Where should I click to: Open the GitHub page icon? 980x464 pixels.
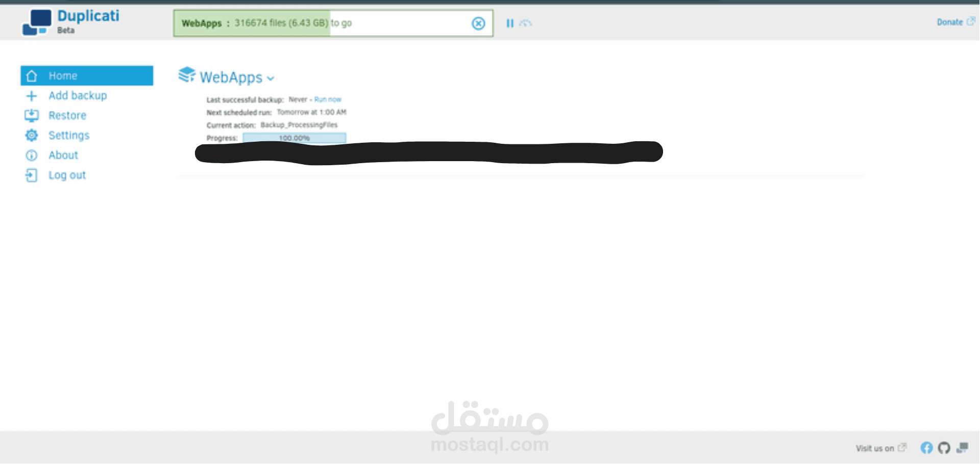(x=944, y=448)
